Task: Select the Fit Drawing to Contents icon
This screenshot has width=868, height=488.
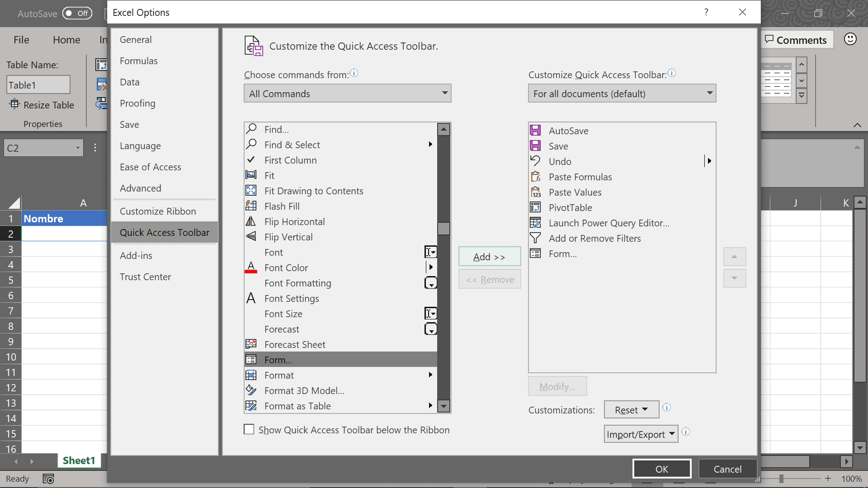Action: click(251, 190)
